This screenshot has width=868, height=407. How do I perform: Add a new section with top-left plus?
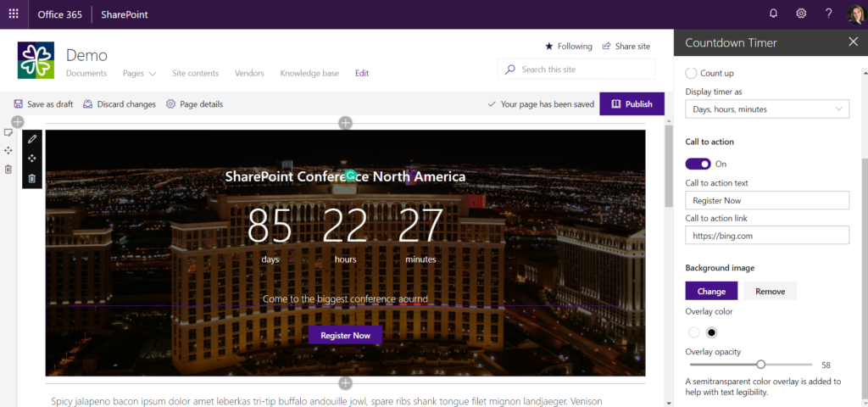(18, 122)
